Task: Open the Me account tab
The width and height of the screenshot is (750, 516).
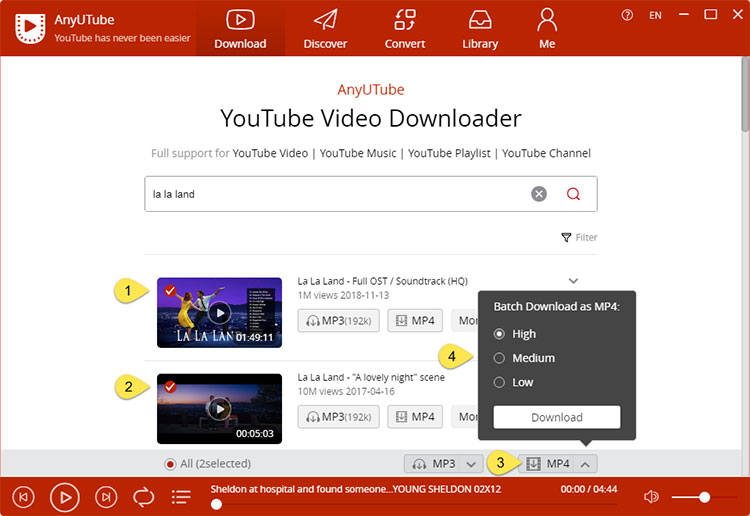Action: click(547, 29)
